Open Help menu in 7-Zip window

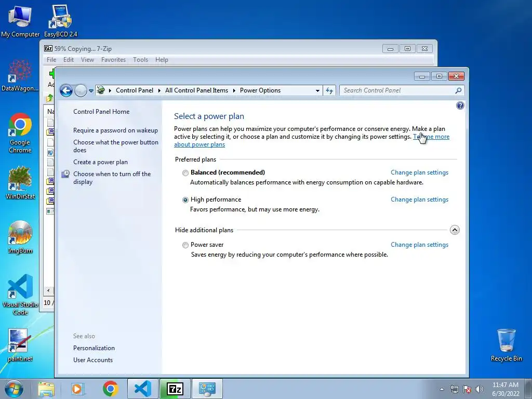[x=162, y=60]
